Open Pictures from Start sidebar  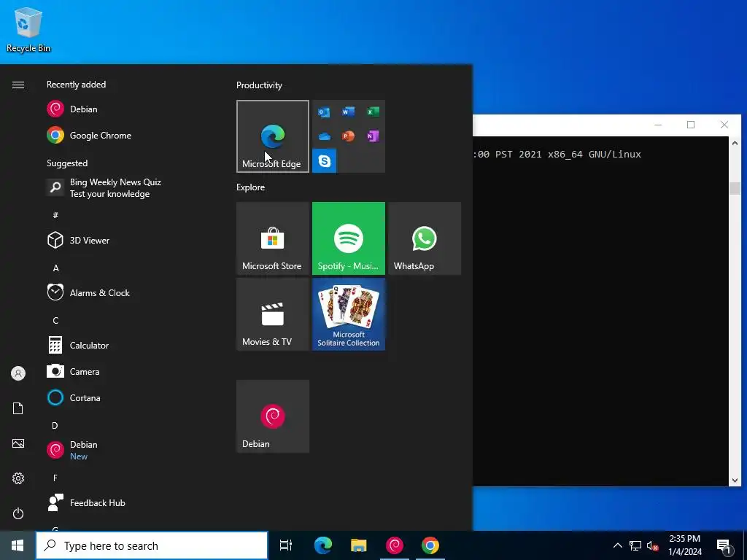(18, 443)
